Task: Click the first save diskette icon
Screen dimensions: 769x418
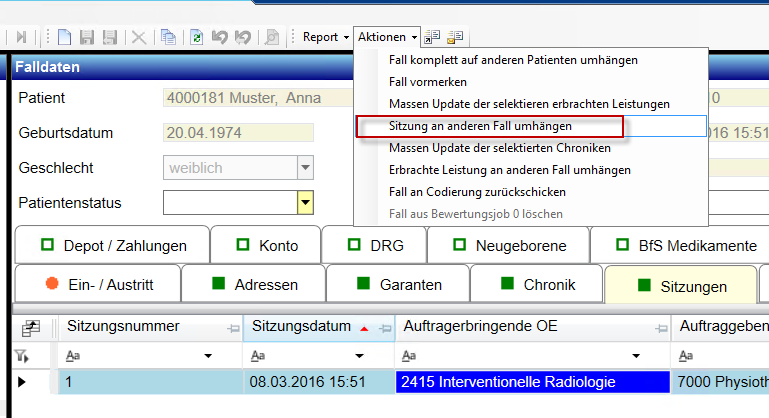Action: point(87,37)
